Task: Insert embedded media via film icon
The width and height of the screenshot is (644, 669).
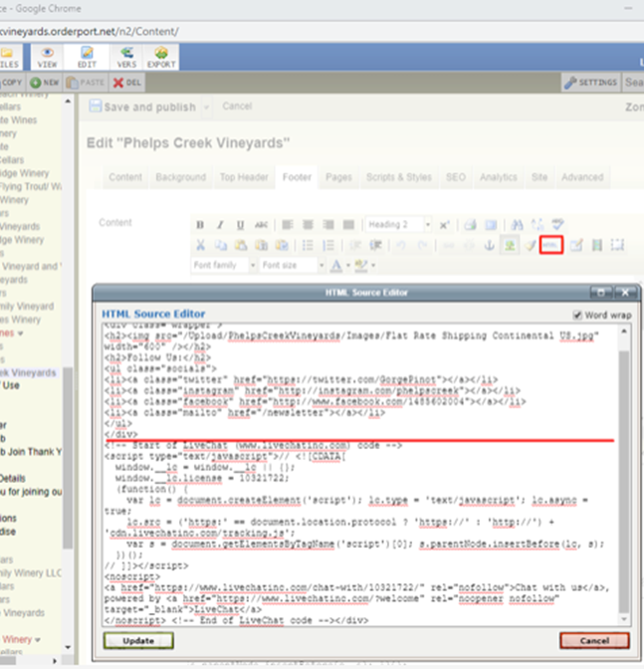Action: pos(597,245)
